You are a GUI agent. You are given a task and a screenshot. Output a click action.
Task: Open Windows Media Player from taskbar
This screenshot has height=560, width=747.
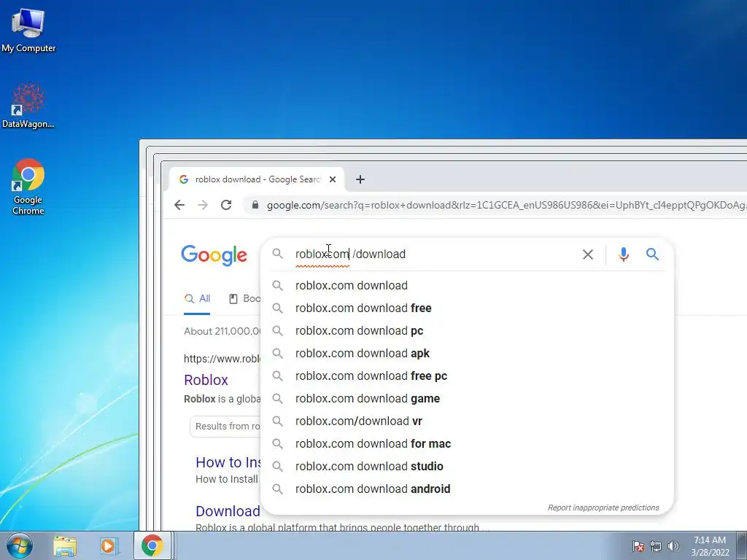click(x=109, y=546)
